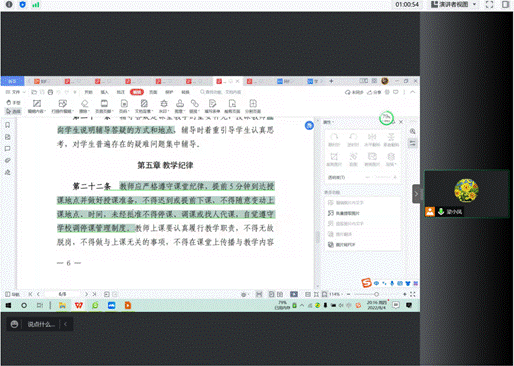This screenshot has height=366, width=514.
Task: Click the print icon in quick toolbar
Action: point(50,92)
